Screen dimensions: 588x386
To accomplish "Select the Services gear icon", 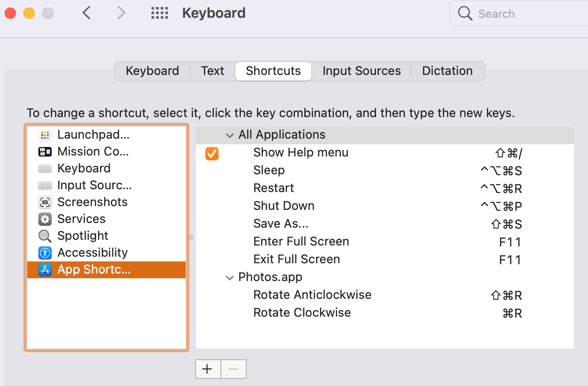I will click(x=45, y=219).
